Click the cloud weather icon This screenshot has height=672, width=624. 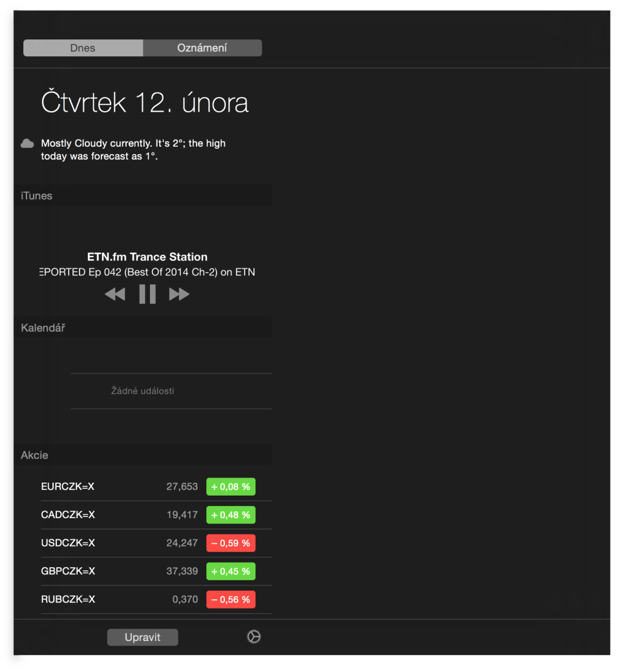[x=27, y=143]
